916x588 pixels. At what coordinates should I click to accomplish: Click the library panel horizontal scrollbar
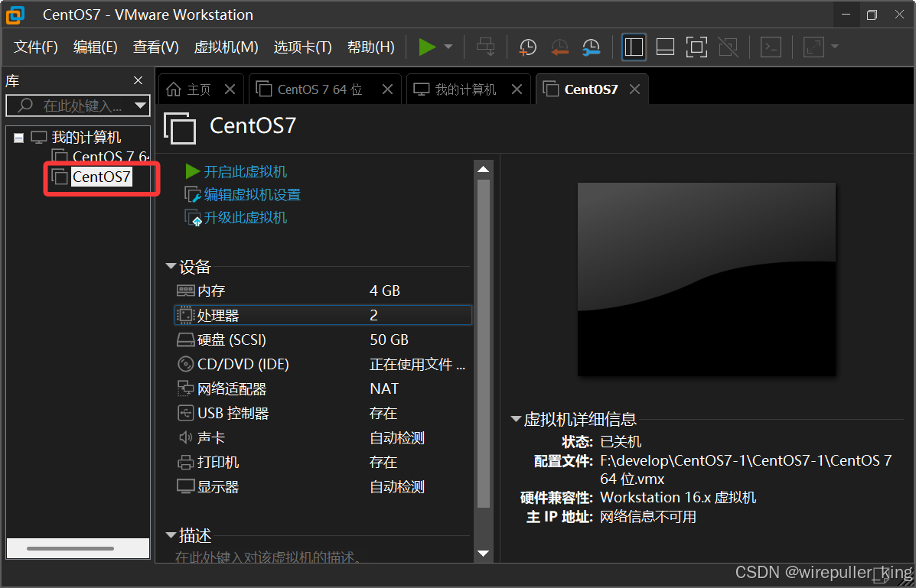coord(70,549)
